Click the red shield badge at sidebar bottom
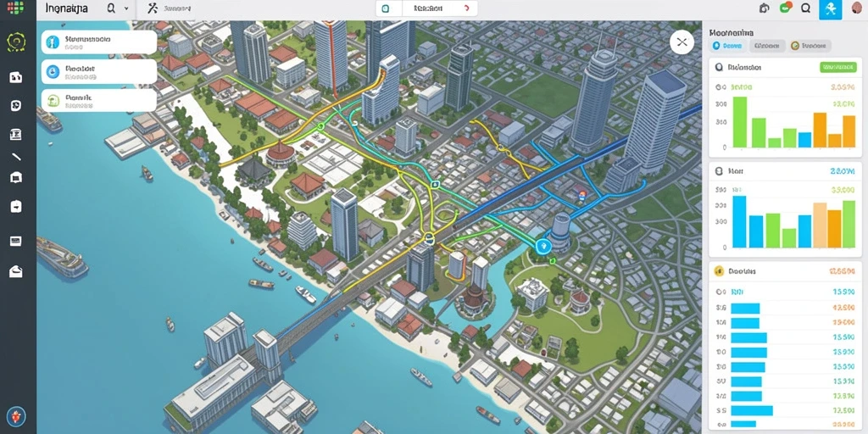The height and width of the screenshot is (434, 868). pos(16,416)
